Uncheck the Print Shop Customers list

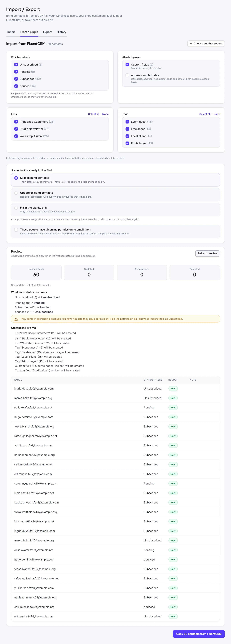coord(16,122)
